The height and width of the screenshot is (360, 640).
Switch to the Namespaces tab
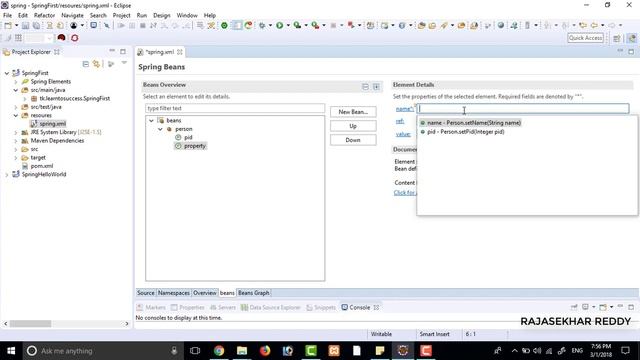tap(174, 293)
